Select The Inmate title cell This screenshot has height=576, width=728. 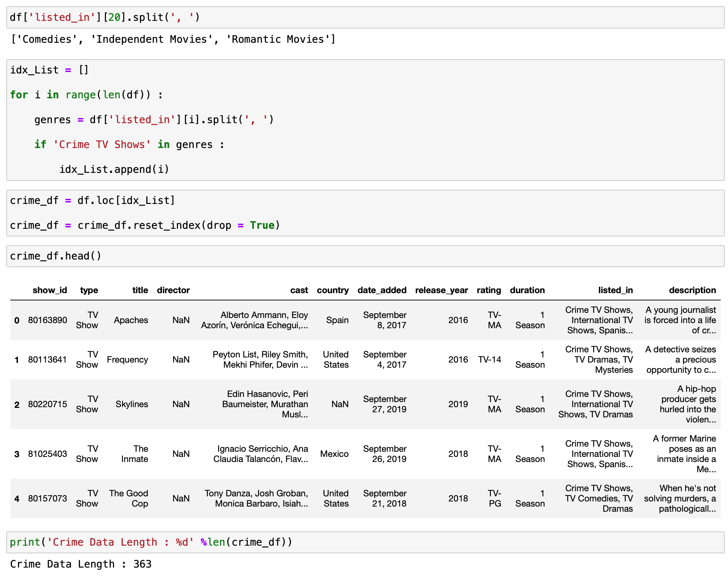[134, 454]
